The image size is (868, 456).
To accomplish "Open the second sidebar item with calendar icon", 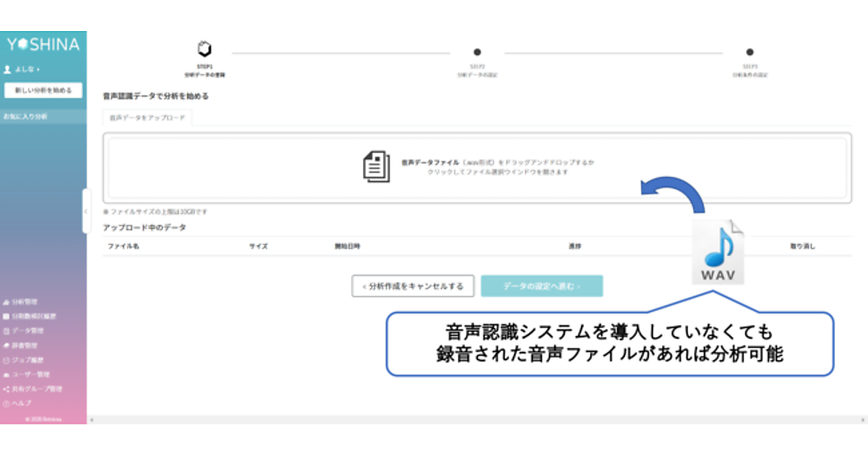I will click(x=7, y=316).
